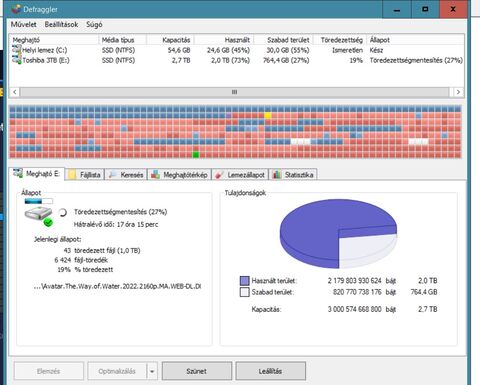Screen dimensions: 480x385
Task: Click the green block in drive map
Action: tap(196, 155)
